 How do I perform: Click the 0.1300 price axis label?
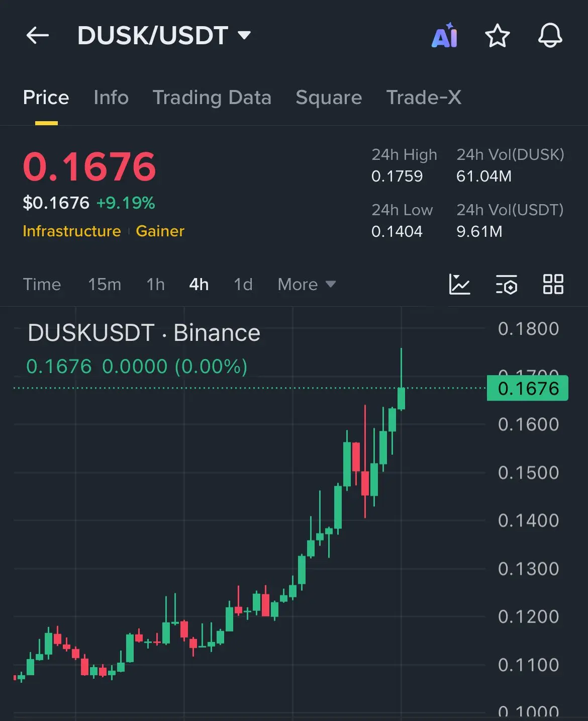tap(528, 569)
